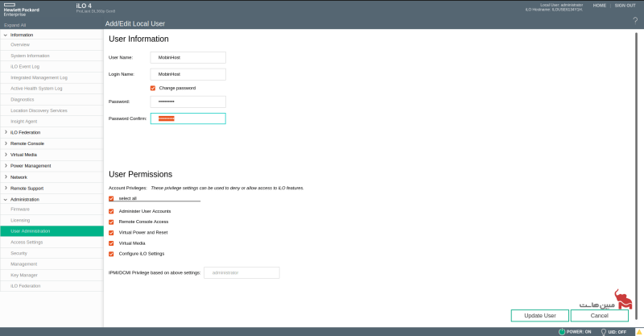Image resolution: width=644 pixels, height=336 pixels.
Task: Click the IPMI/DCMI Privilege administrator field
Action: pyautogui.click(x=242, y=272)
